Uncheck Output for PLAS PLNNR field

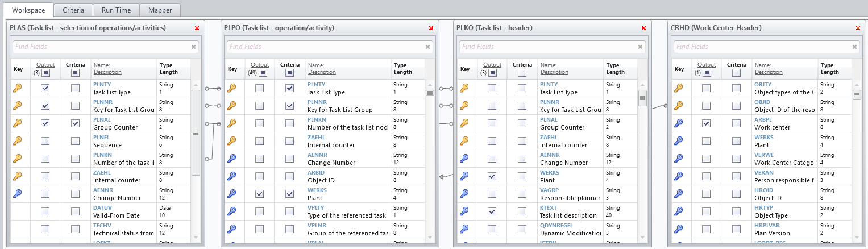[x=45, y=106]
